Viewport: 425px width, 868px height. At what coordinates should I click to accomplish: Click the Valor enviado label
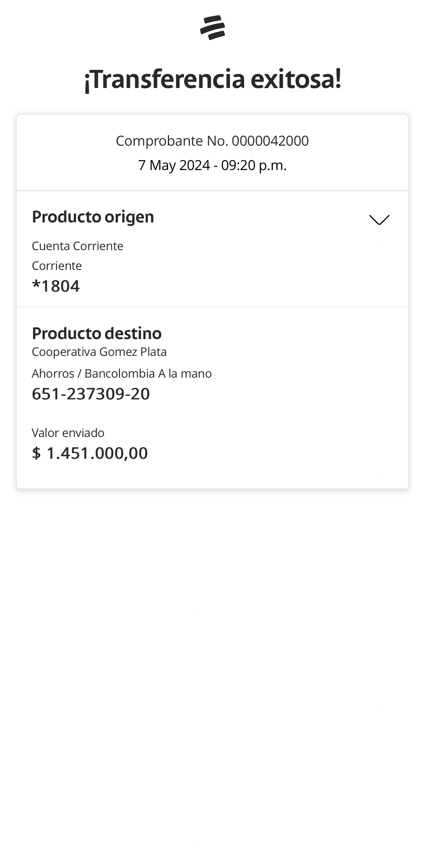click(68, 433)
